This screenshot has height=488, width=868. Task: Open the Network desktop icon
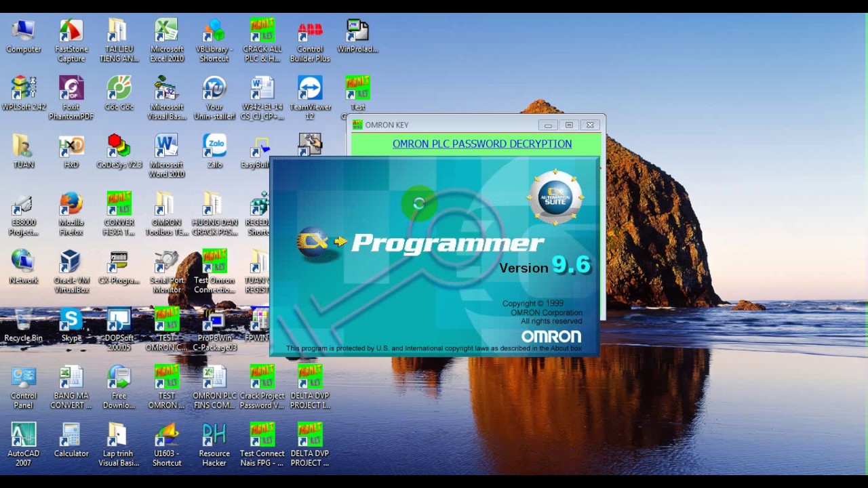24,267
